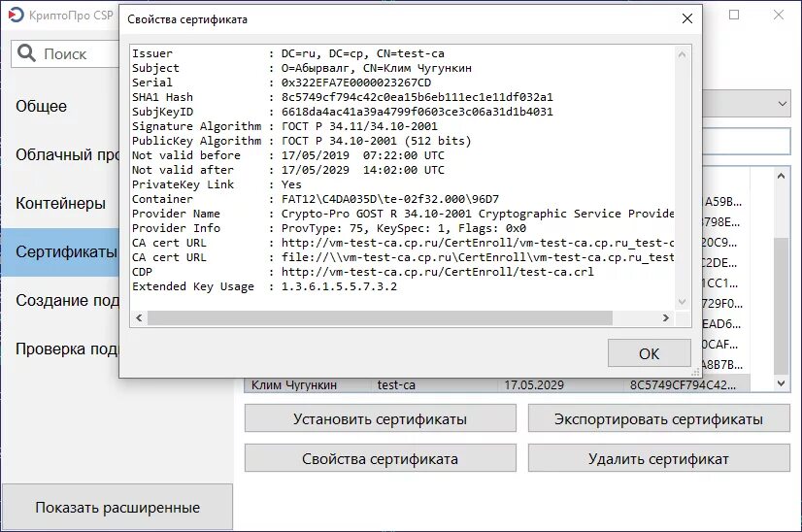802x532 pixels.
Task: Click the Свойства сертификата button
Action: [380, 458]
